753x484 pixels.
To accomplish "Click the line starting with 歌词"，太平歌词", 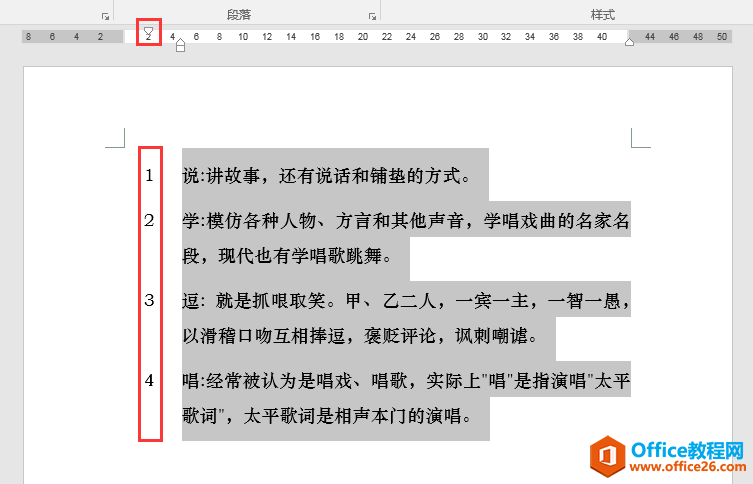I will [x=327, y=416].
